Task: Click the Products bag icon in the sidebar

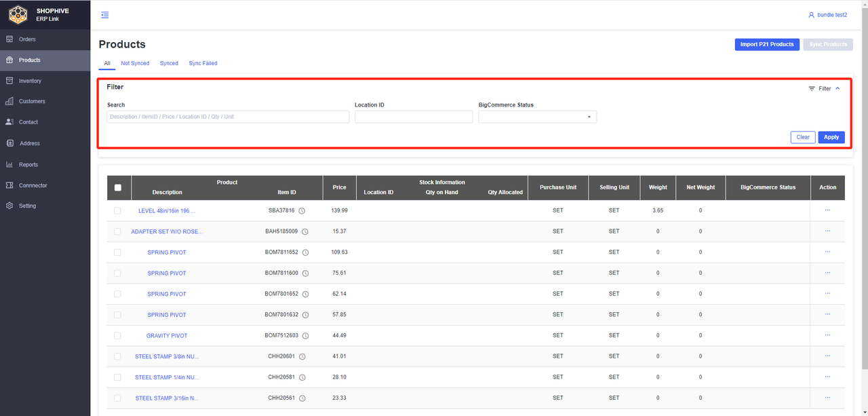Action: [x=9, y=60]
